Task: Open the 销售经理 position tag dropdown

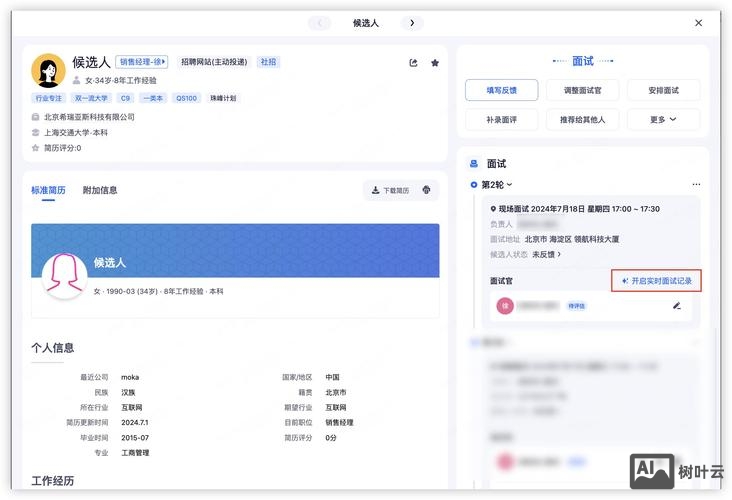Action: (142, 62)
